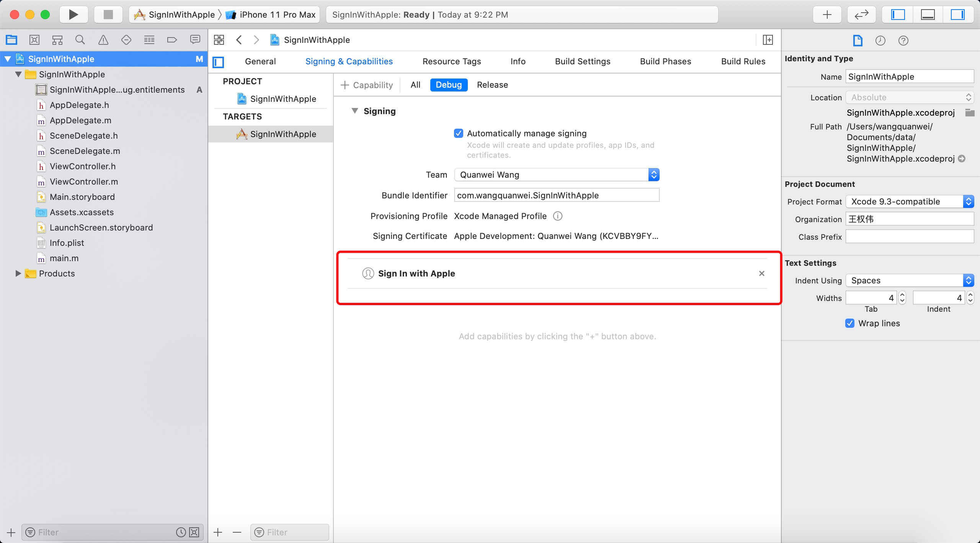Reveal full path in Finder arrow
The image size is (980, 543).
point(962,159)
